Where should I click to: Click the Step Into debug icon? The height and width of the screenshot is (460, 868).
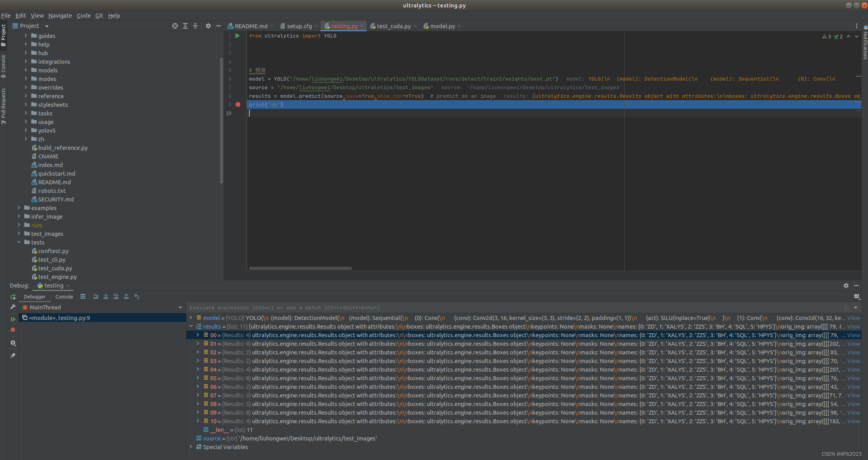pos(106,296)
